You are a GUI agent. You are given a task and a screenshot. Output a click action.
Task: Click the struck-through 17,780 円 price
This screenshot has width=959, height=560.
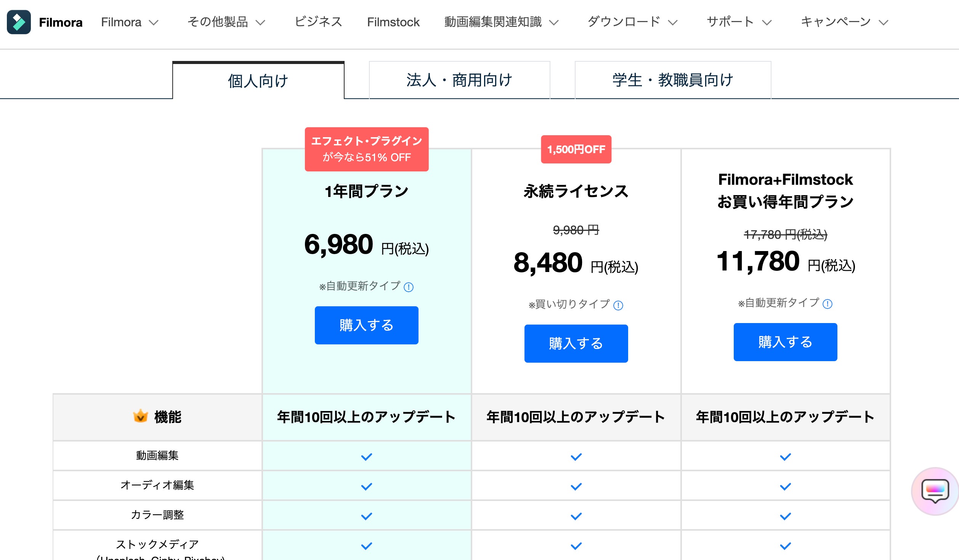786,234
